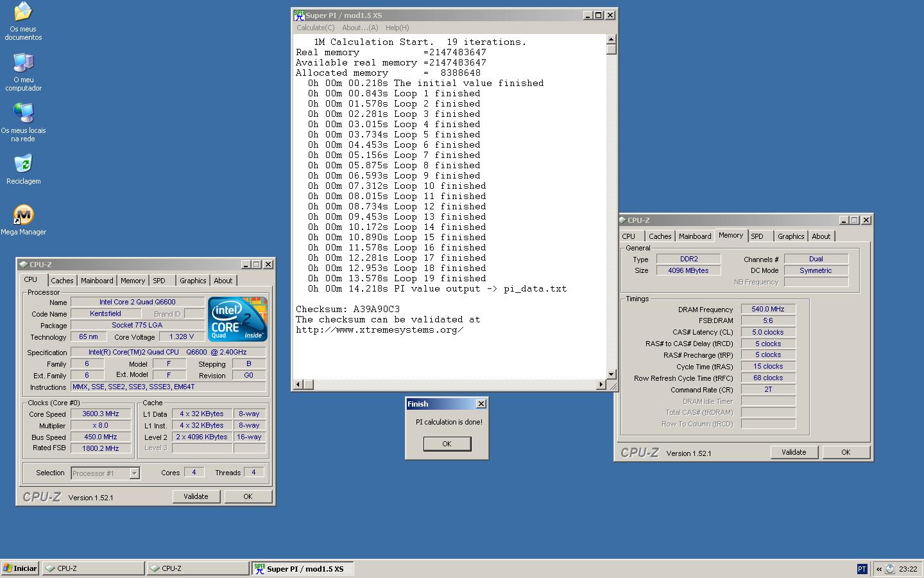Click the Channels # Dual value
This screenshot has width=924, height=578.
pos(816,259)
